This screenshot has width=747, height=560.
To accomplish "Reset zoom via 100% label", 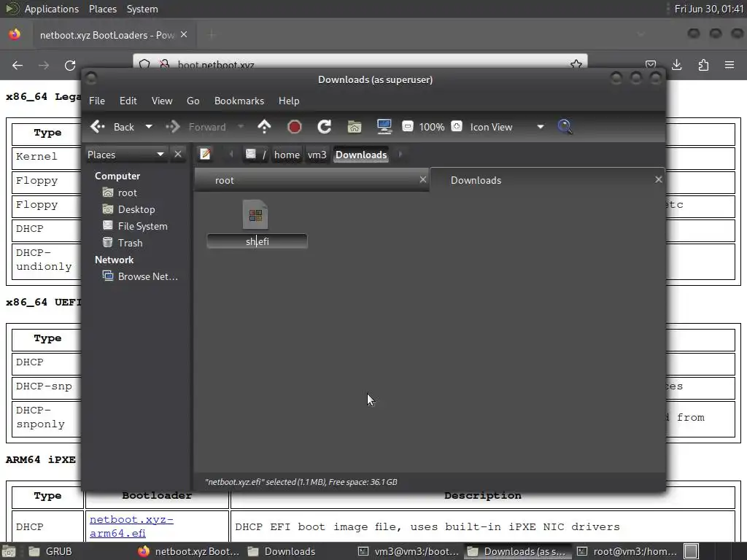I will (x=432, y=127).
